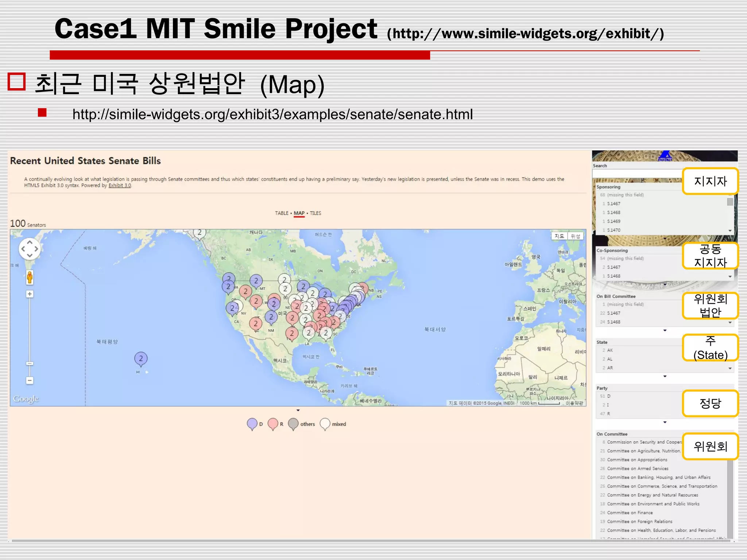Switch map to 지도 (map) view

tap(559, 236)
